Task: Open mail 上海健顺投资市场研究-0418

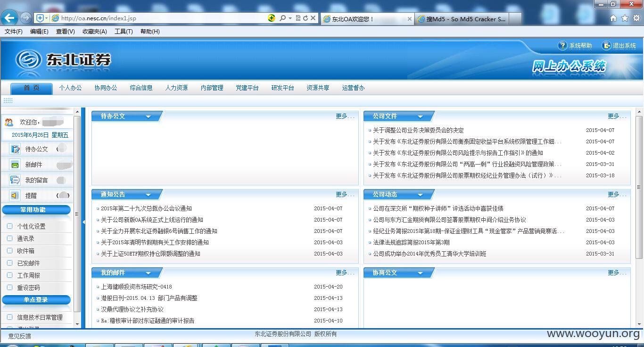Action: pos(136,287)
